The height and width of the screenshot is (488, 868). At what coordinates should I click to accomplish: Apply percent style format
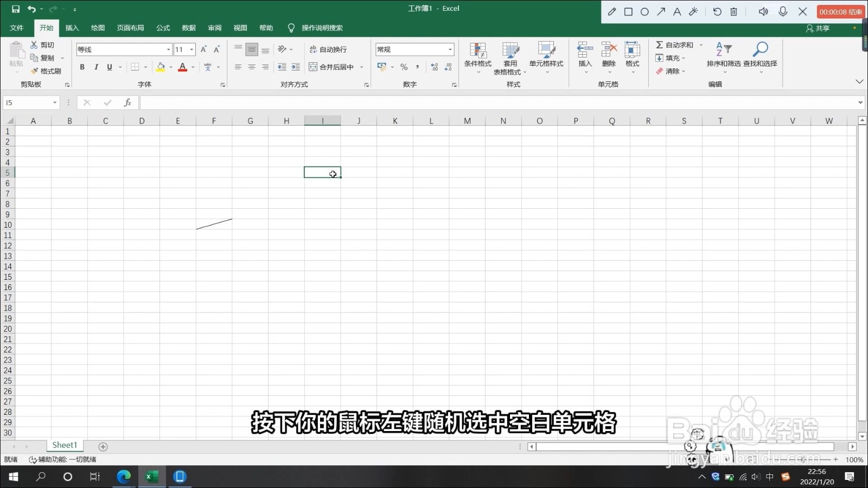click(404, 67)
